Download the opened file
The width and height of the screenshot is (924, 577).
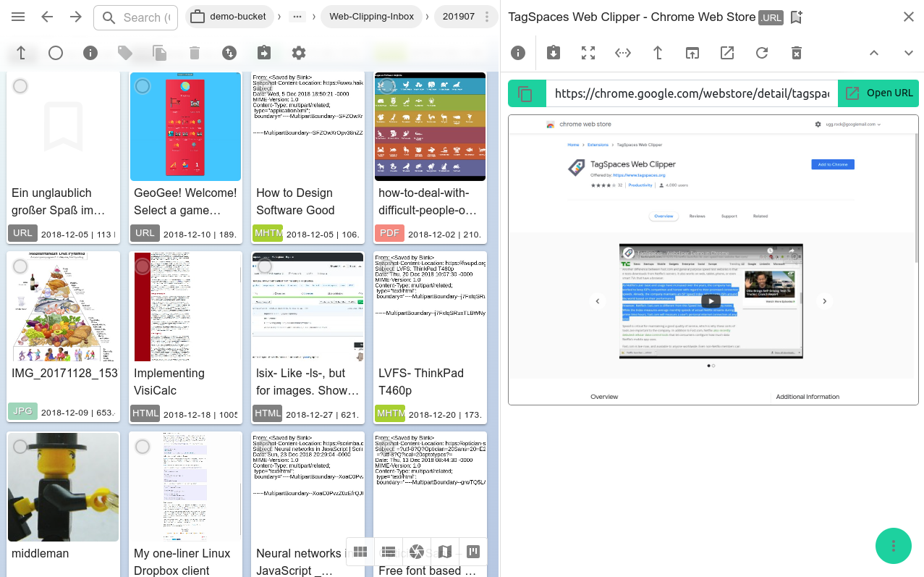554,53
